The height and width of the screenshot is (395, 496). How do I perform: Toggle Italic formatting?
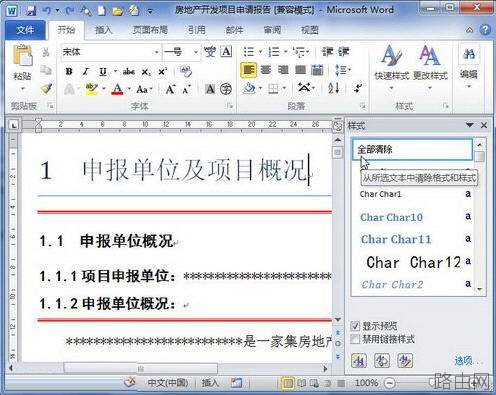(x=86, y=71)
